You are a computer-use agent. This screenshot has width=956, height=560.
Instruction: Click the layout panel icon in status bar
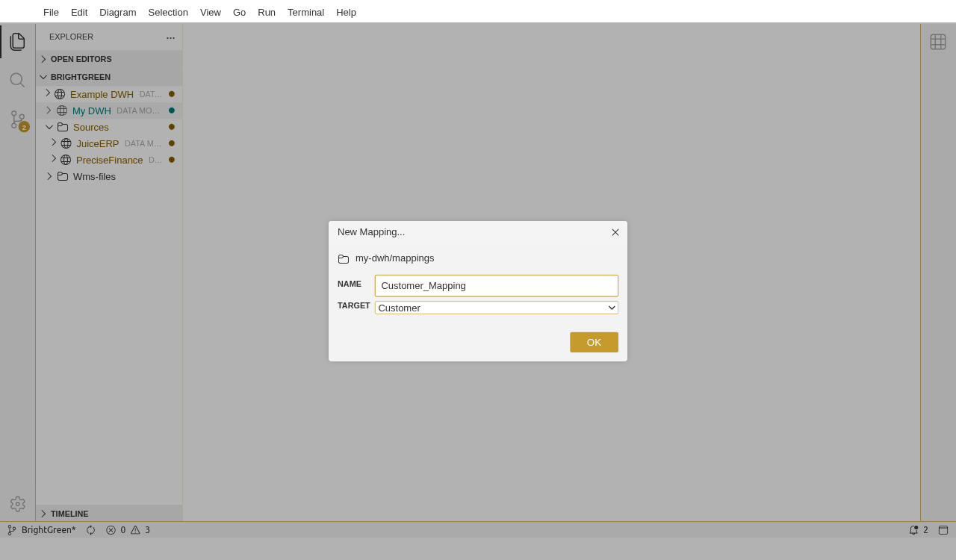tap(943, 530)
